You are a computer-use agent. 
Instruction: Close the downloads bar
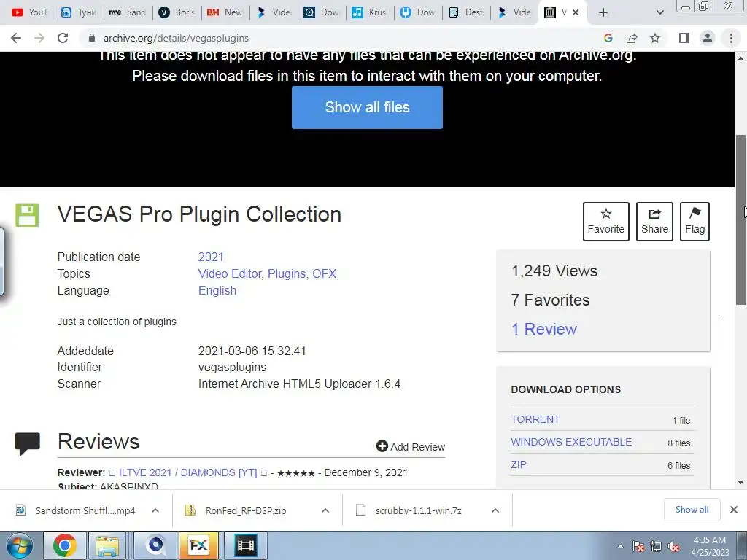coord(734,510)
